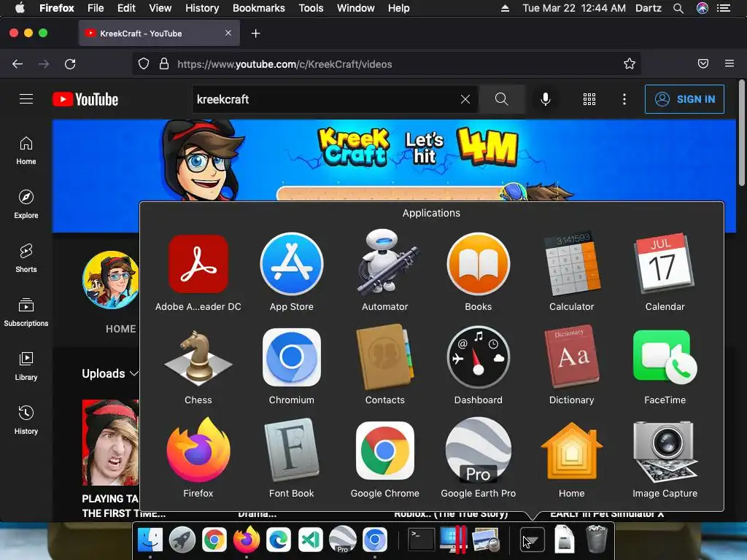Open Adobe Acrobat Reader DC from Applications
The width and height of the screenshot is (747, 560).
pos(198,264)
